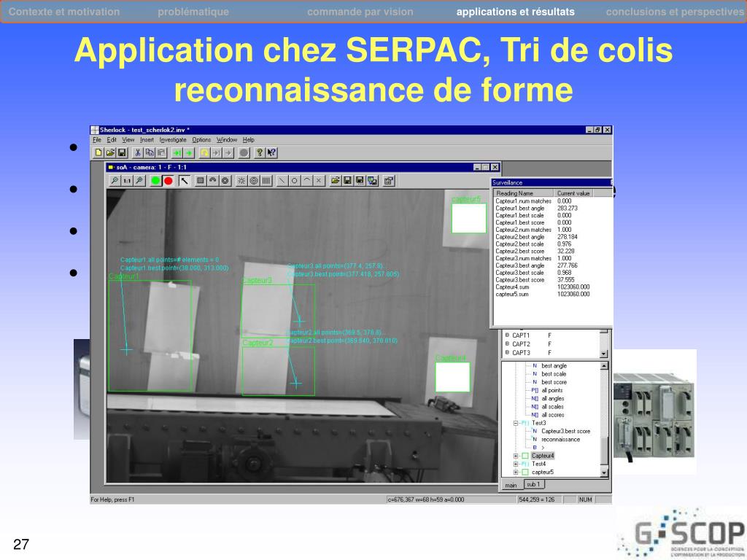Select the arrow pointer tool
This screenshot has width=747, height=560.
[185, 181]
